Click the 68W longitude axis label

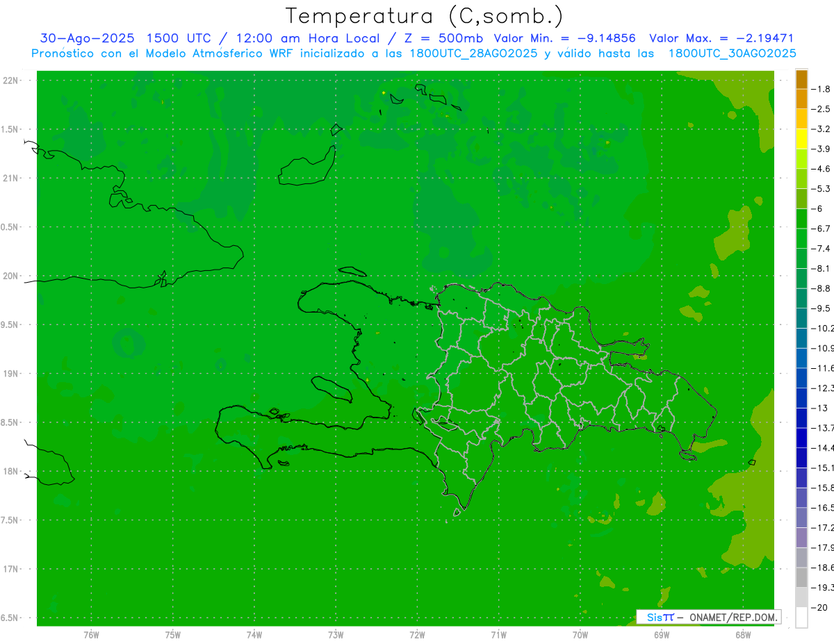tap(742, 635)
